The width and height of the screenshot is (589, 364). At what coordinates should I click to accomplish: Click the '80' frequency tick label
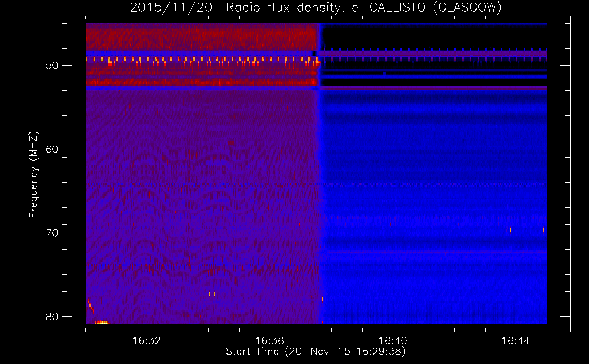(52, 317)
